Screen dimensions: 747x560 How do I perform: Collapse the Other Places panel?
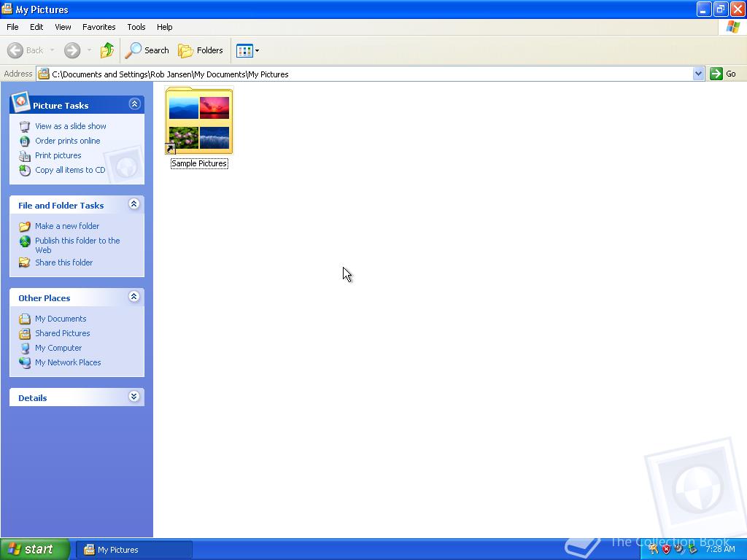(x=134, y=297)
